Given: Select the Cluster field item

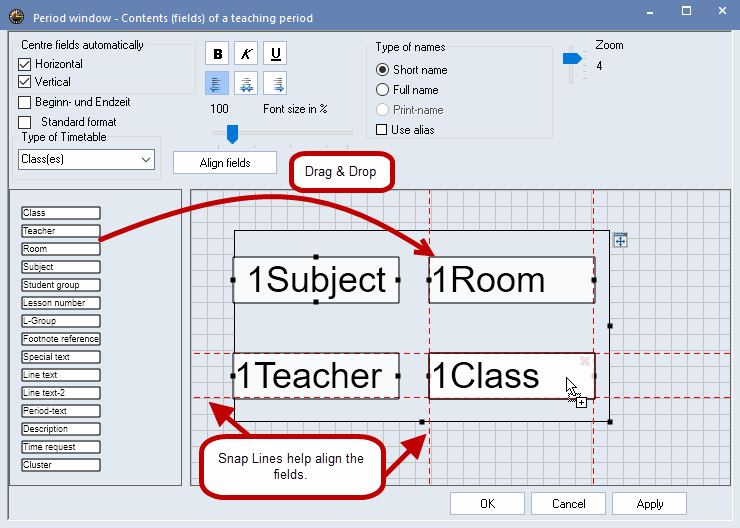Looking at the screenshot, I should pos(61,465).
